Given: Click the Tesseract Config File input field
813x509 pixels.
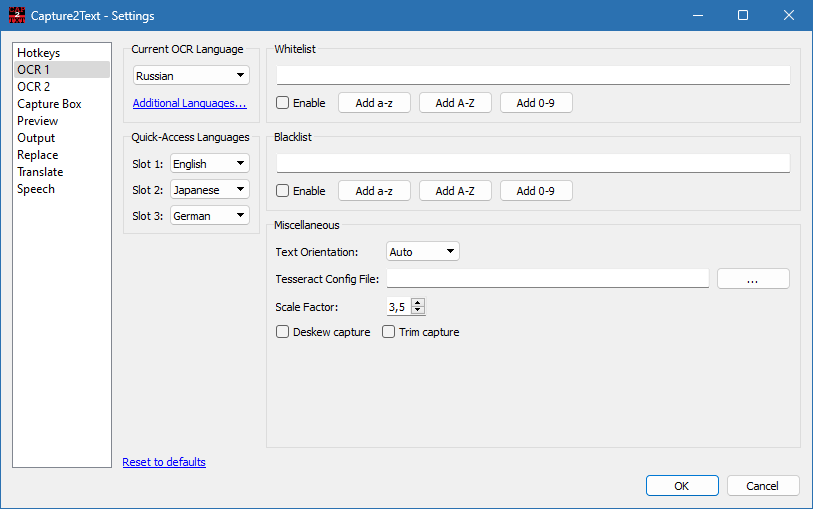Looking at the screenshot, I should click(548, 278).
